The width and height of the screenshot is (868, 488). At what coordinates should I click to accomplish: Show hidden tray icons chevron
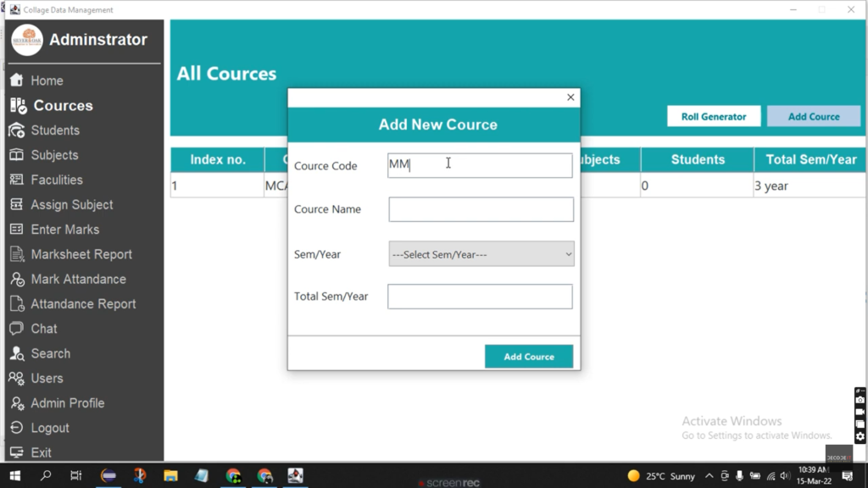point(709,476)
